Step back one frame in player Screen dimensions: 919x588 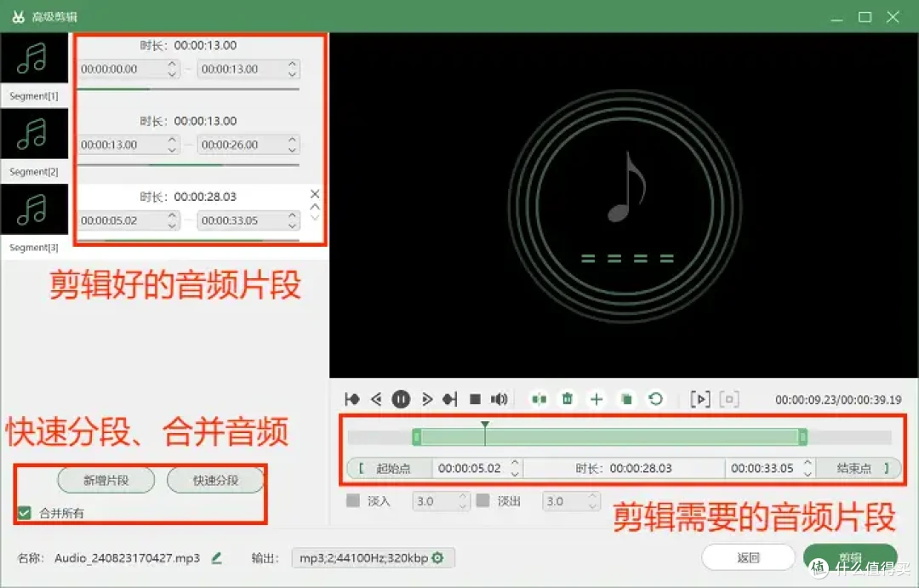point(376,399)
